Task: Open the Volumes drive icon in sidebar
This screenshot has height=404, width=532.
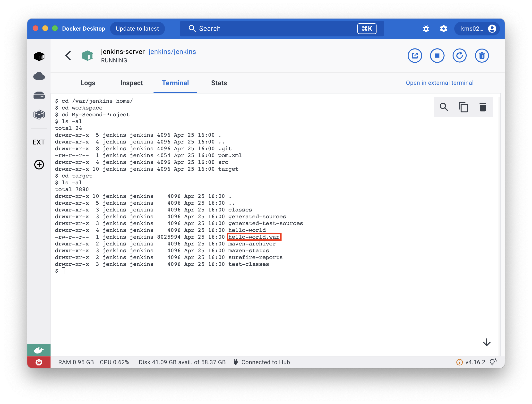Action: 39,95
